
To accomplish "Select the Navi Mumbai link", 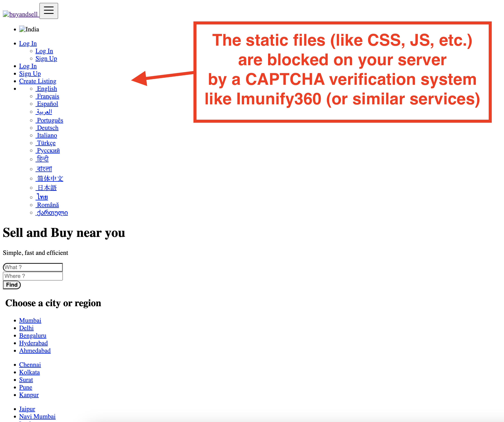I will (37, 416).
